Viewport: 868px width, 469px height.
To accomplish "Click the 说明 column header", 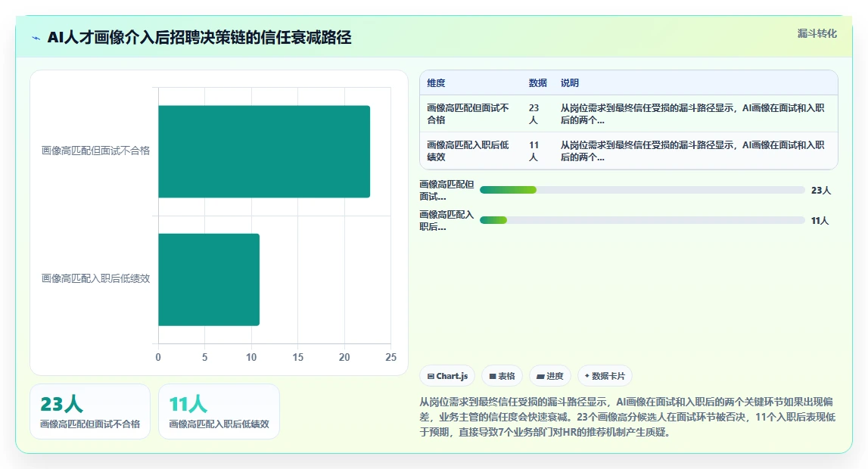I will (570, 83).
